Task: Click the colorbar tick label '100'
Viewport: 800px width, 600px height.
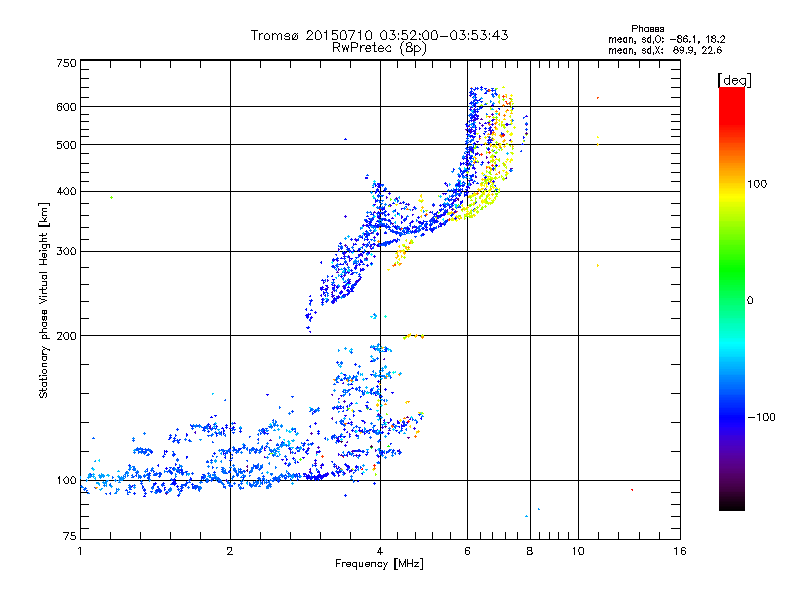Action: click(x=757, y=184)
